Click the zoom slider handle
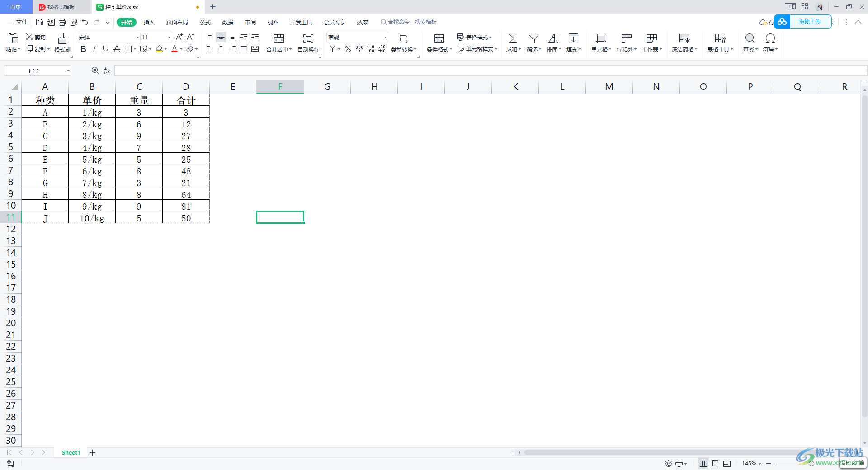Viewport: 868px width, 470px height. click(x=811, y=464)
